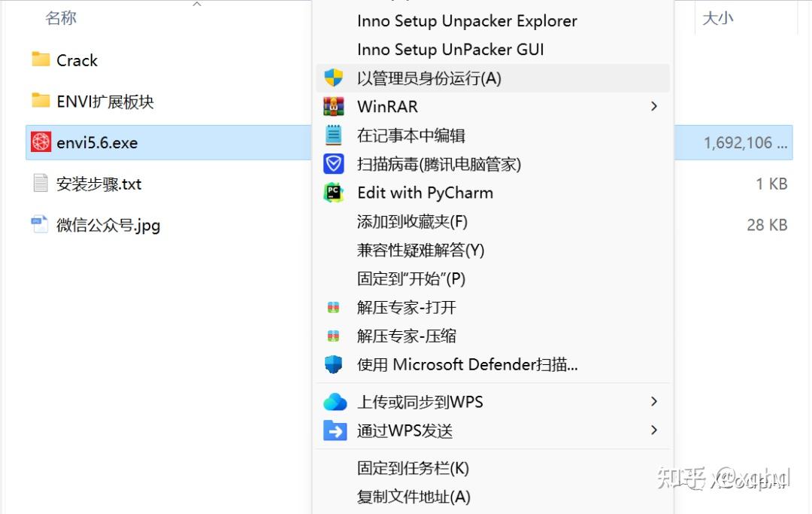Viewport: 812px width, 514px height.
Task: Click the PyCharm icon in the menu
Action: pos(334,193)
